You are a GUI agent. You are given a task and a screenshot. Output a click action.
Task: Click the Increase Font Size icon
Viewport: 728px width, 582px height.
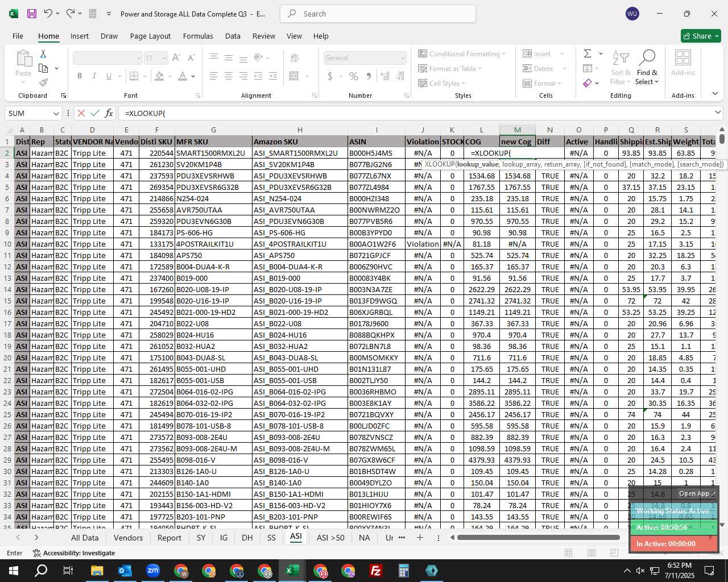pos(176,57)
